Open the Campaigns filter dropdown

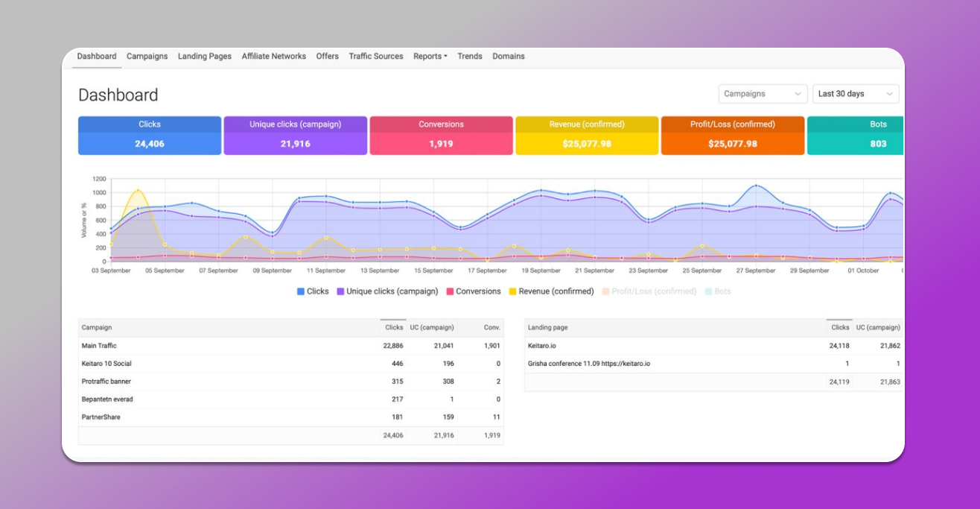point(763,94)
